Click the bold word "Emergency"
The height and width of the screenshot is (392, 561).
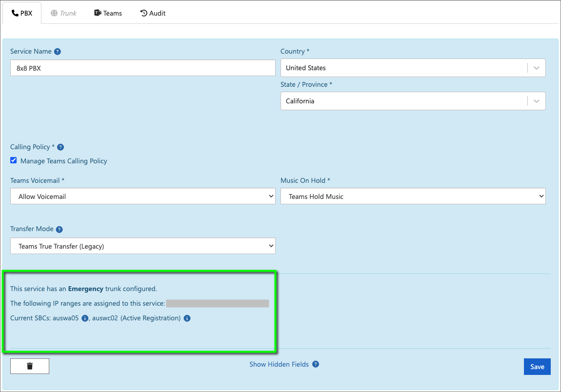(x=85, y=289)
